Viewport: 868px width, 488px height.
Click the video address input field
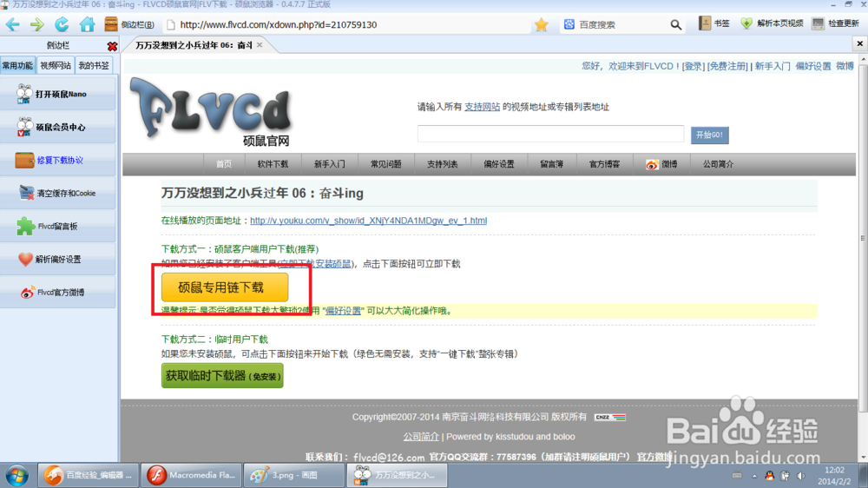click(551, 134)
